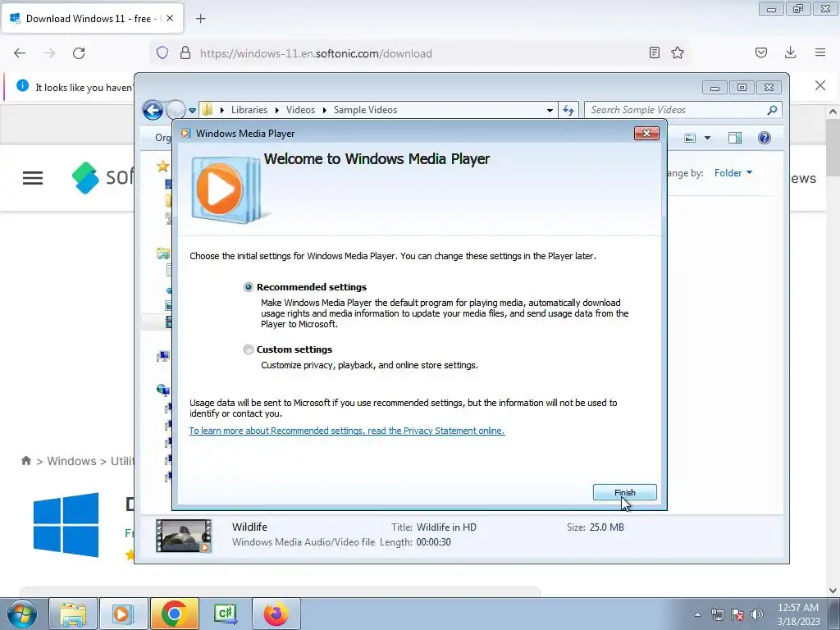840x630 pixels.
Task: Click Sample Videos in the address path
Action: point(365,110)
